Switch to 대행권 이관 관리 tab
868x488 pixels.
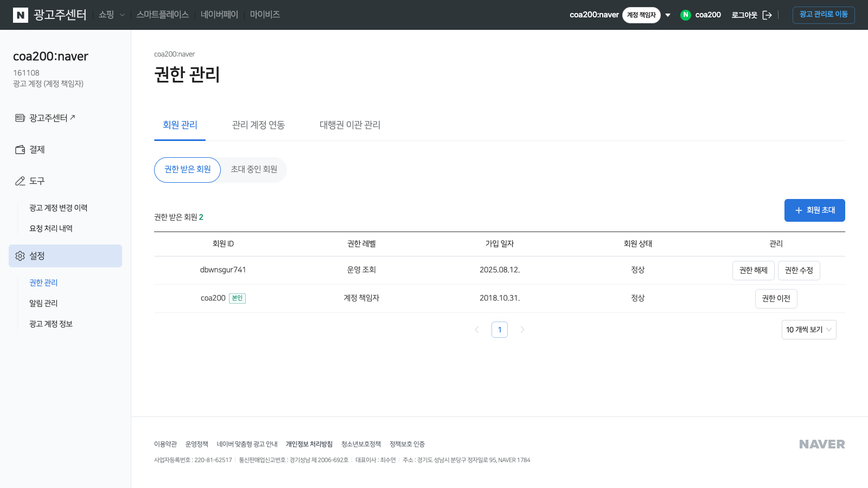[x=350, y=125]
